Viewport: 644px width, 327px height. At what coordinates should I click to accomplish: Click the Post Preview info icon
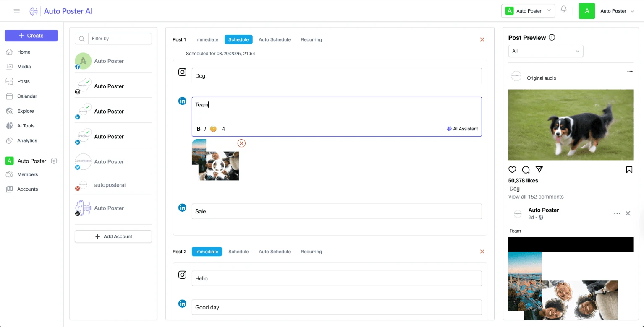552,38
